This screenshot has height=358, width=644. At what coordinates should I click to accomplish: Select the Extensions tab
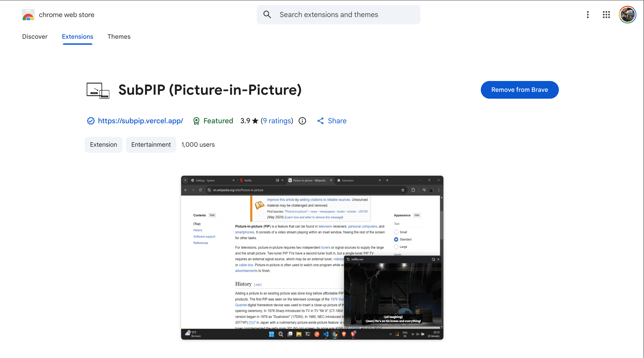coord(77,37)
